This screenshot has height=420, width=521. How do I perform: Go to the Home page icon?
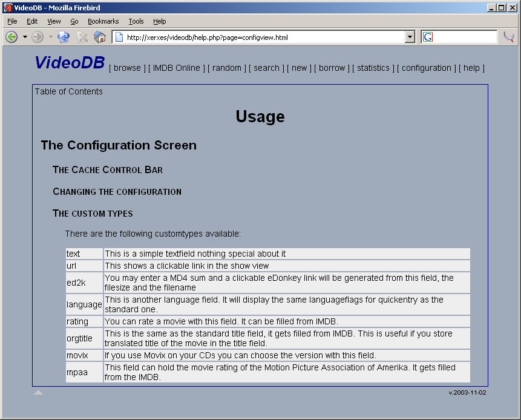[x=100, y=37]
